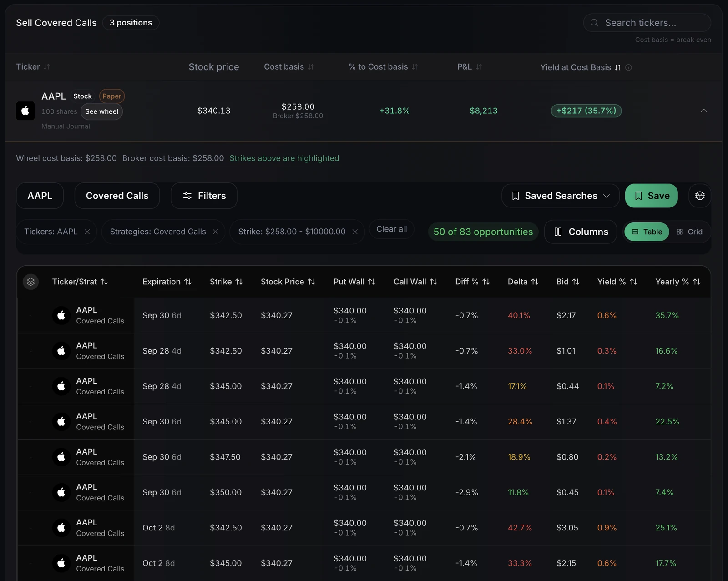
Task: Sort table by Put Wall
Action: click(x=354, y=282)
